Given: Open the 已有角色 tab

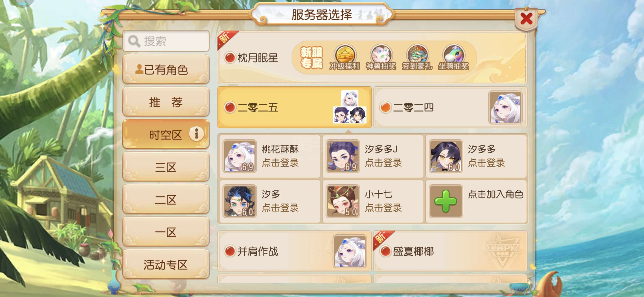Looking at the screenshot, I should coord(166,69).
